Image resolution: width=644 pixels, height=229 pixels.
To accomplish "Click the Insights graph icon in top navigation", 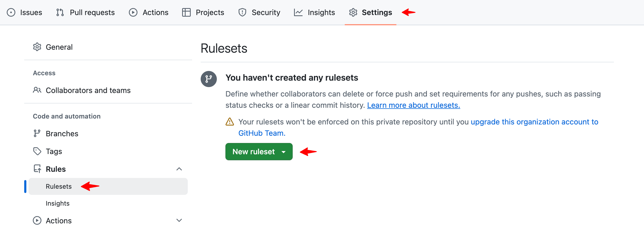I will [299, 12].
